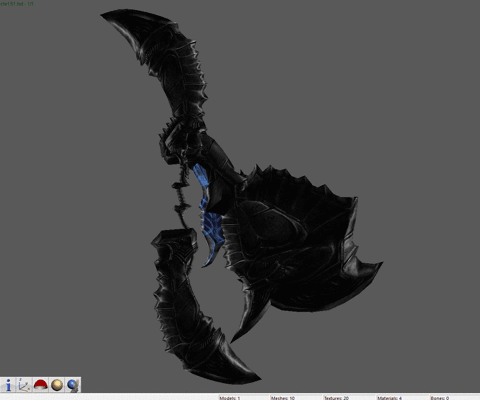Click the Models: 1 status entry
This screenshot has height=400, width=480.
[230, 398]
